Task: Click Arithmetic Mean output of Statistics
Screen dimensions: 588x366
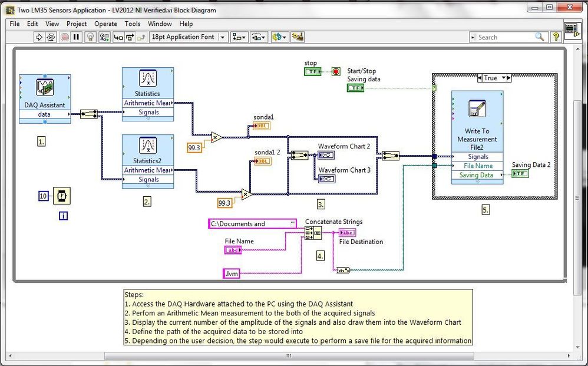Action: pos(148,103)
